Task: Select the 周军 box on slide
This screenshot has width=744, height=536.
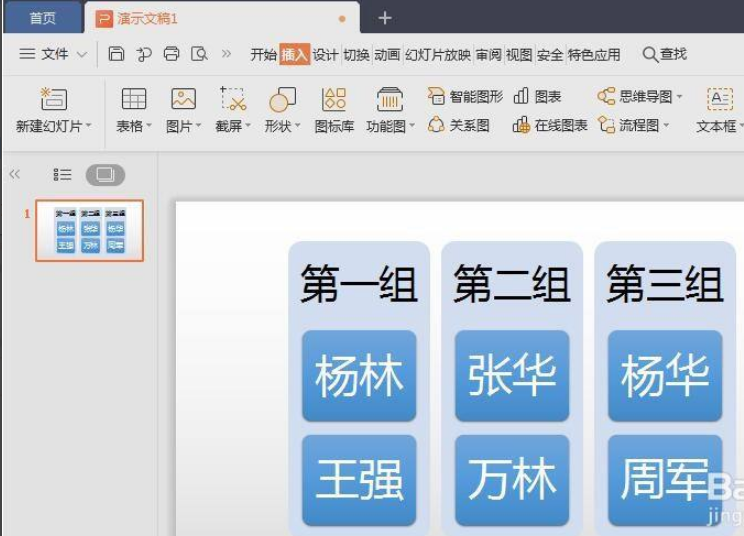Action: [x=665, y=480]
